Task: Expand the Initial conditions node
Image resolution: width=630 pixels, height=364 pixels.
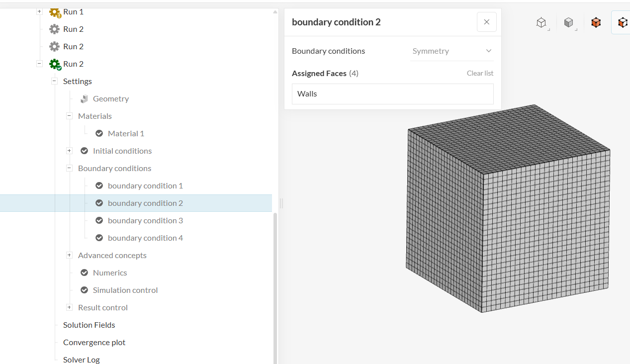Action: [x=70, y=151]
